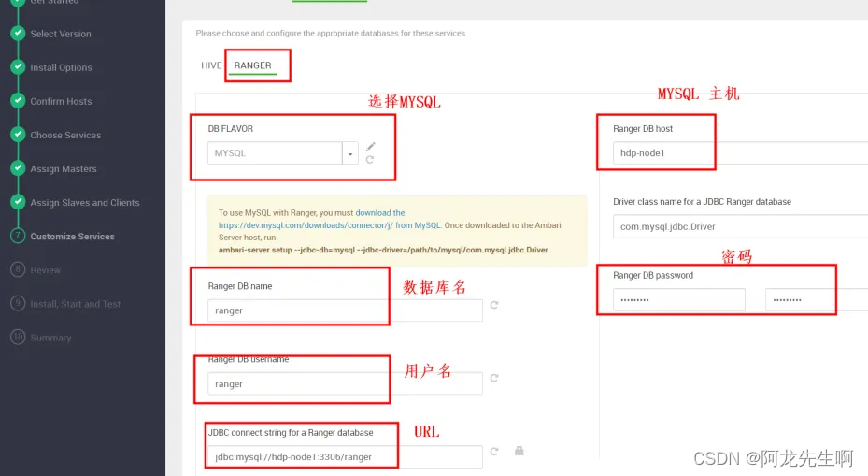Screen dimensions: 868x476
Task: Click step 10 circle for Summary
Action: pyautogui.click(x=19, y=337)
